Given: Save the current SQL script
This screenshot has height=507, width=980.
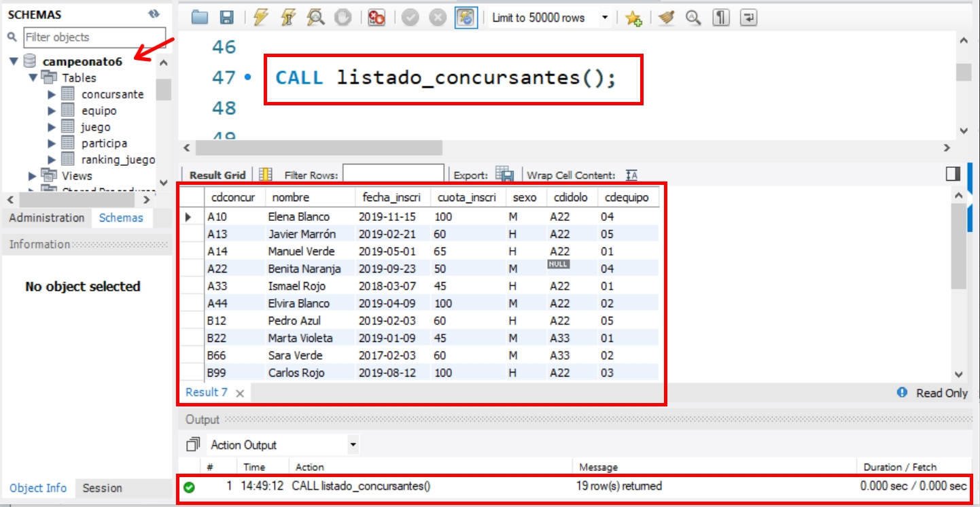Looking at the screenshot, I should [227, 18].
